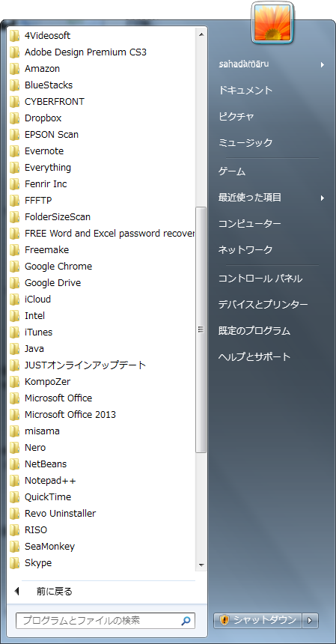Select the Intel folder icon
The image size is (336, 644).
click(14, 316)
